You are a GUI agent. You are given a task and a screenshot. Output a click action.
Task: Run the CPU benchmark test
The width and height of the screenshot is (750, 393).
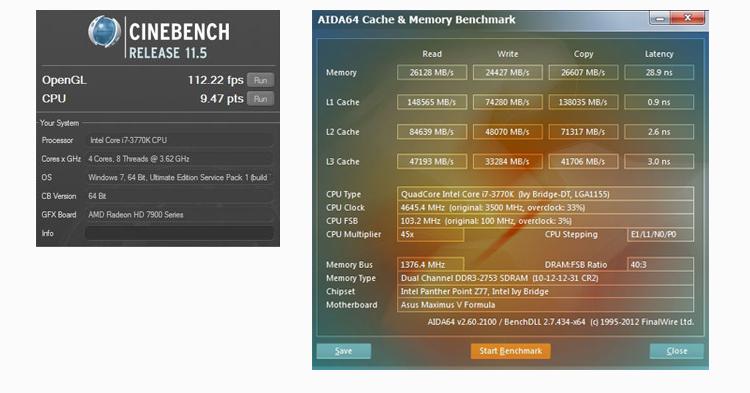261,99
